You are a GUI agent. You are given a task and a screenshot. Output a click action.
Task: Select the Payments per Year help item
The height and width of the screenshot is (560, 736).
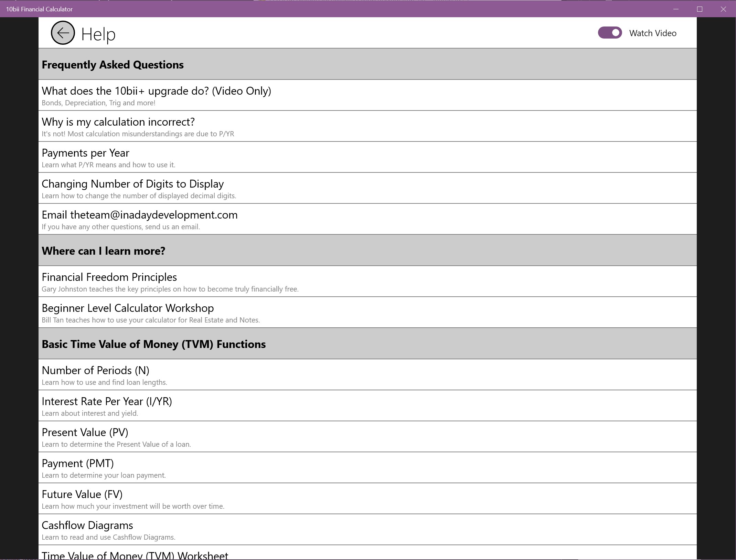point(85,157)
